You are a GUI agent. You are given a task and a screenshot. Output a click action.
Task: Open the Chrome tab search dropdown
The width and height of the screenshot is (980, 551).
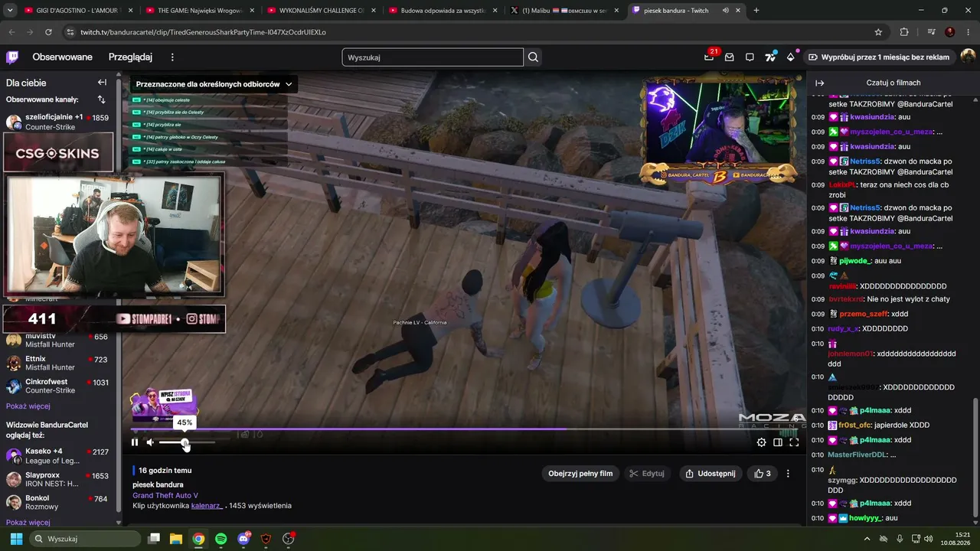click(x=9, y=11)
